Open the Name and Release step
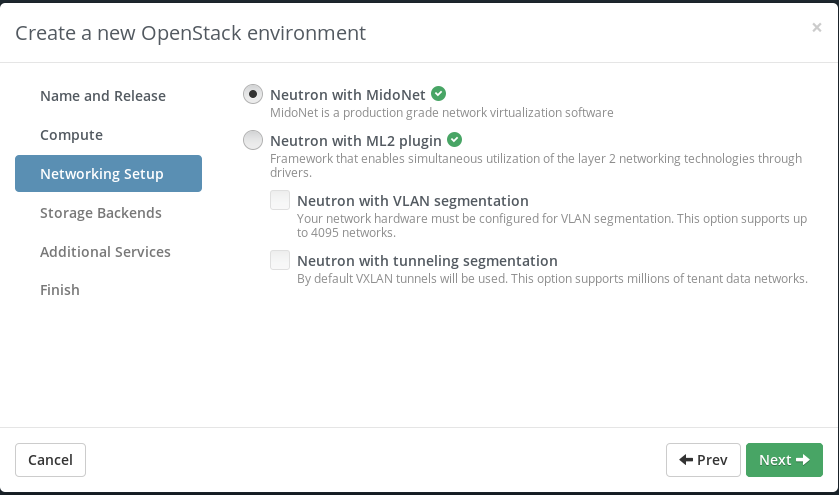 103,96
